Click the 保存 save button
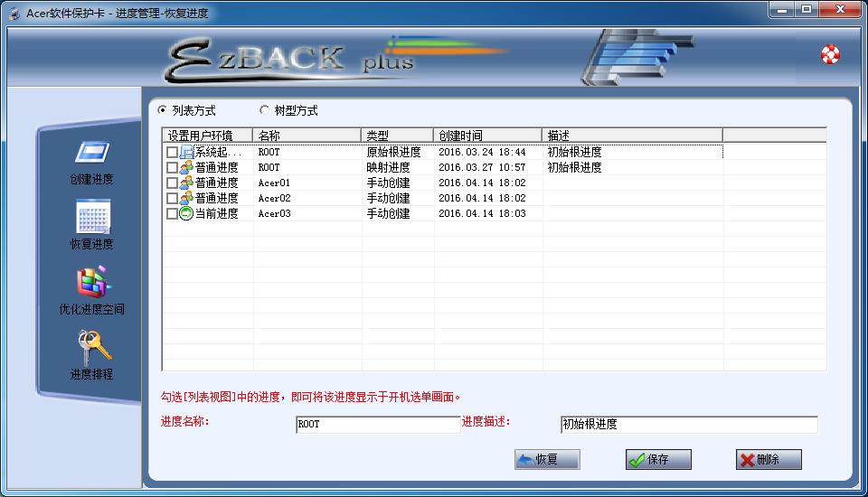 pyautogui.click(x=658, y=459)
